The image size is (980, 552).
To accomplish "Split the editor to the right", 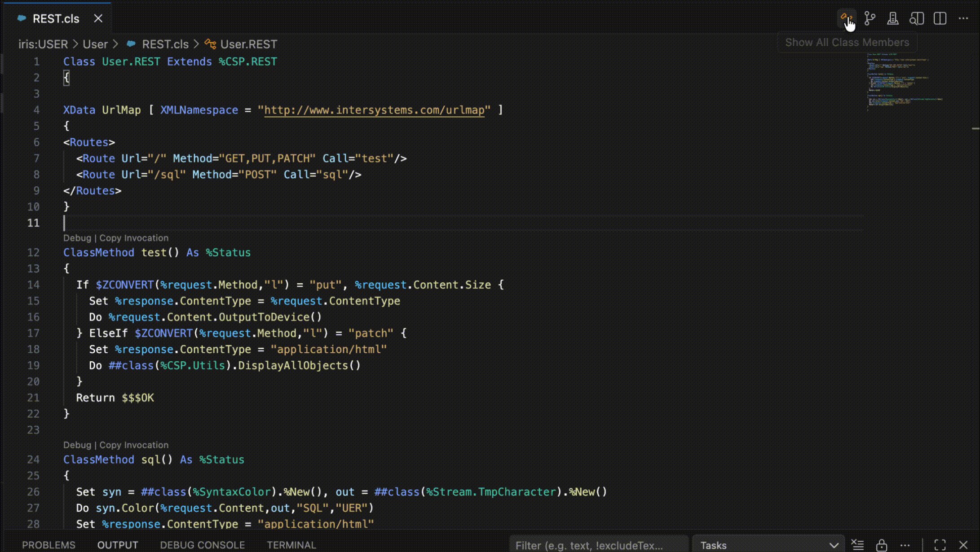I will point(940,18).
